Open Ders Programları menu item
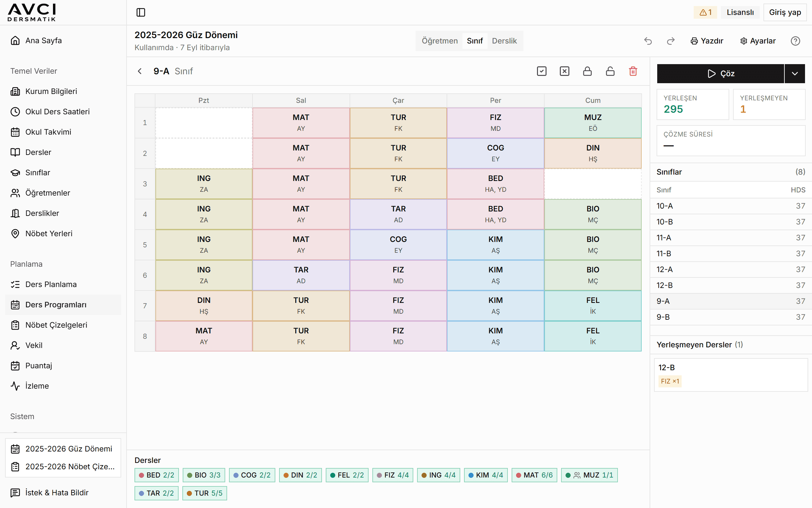 63,305
